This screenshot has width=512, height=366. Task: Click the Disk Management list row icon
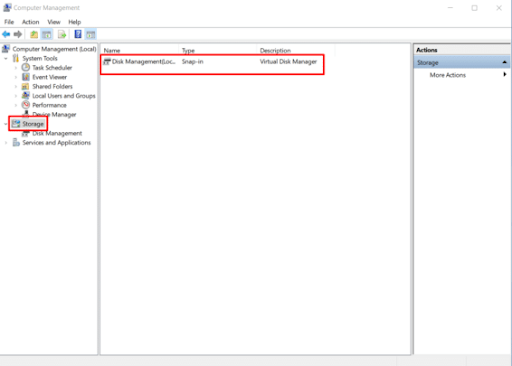click(x=107, y=61)
